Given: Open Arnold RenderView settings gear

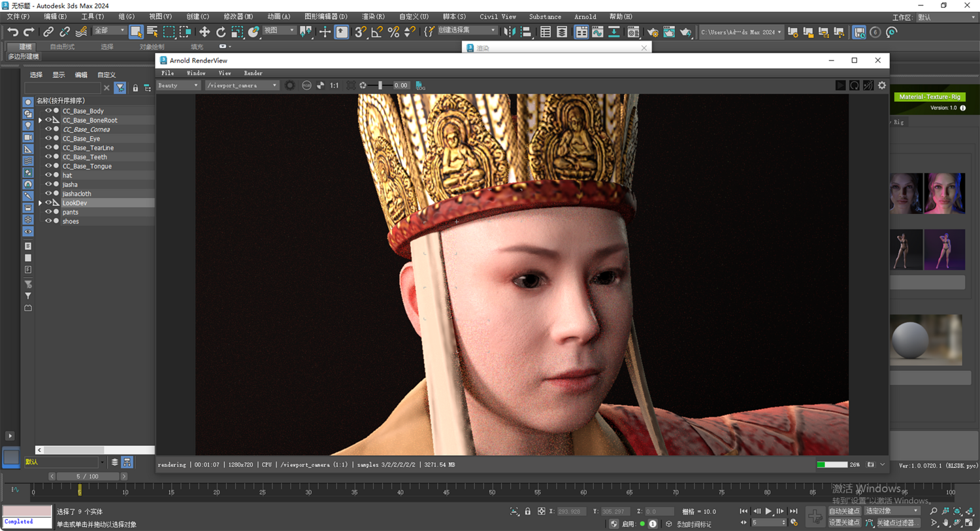Looking at the screenshot, I should point(882,85).
